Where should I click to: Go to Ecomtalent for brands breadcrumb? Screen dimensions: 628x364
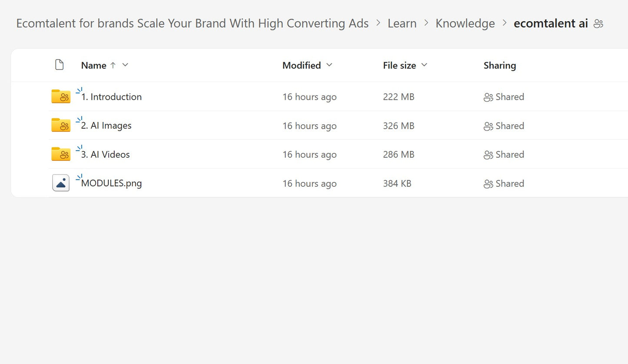[193, 23]
